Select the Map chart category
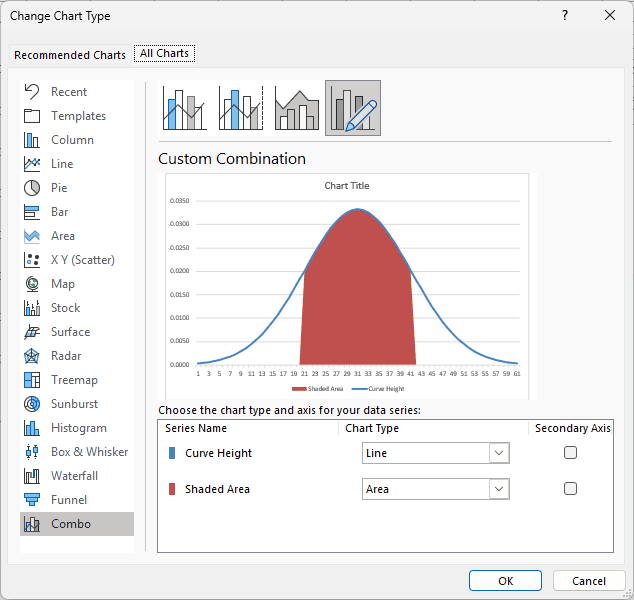 77,284
